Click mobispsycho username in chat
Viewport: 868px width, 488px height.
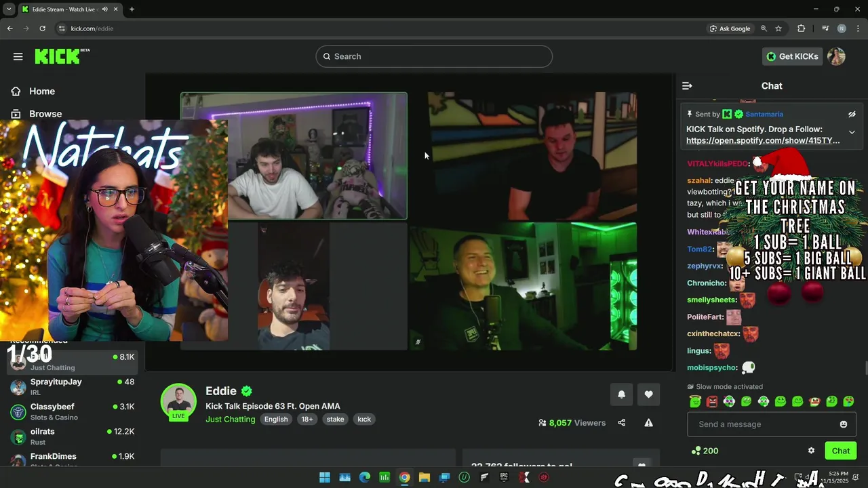(711, 367)
